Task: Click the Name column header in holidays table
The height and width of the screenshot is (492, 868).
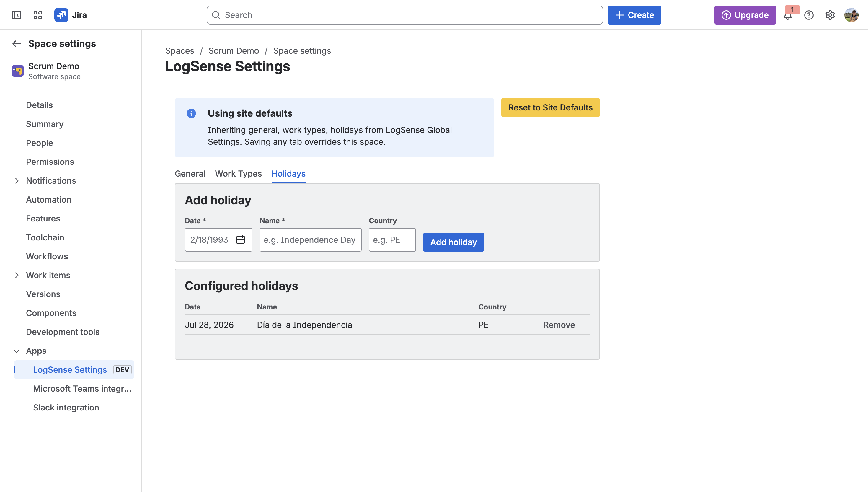Action: [267, 307]
